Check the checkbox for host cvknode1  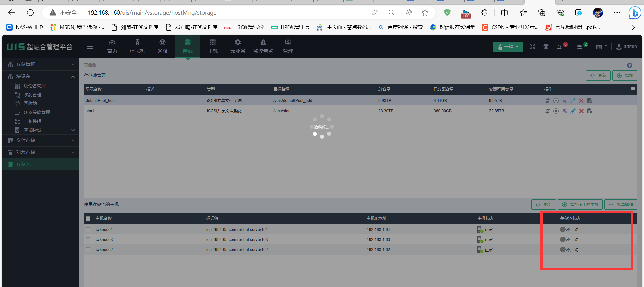pyautogui.click(x=88, y=230)
